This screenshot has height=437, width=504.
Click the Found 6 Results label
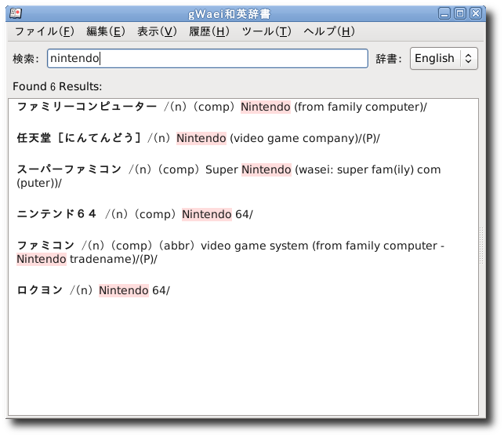57,86
